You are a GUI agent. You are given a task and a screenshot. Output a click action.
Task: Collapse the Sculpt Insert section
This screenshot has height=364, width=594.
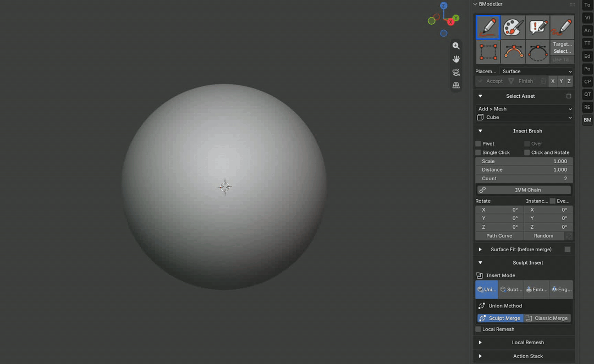(480, 262)
